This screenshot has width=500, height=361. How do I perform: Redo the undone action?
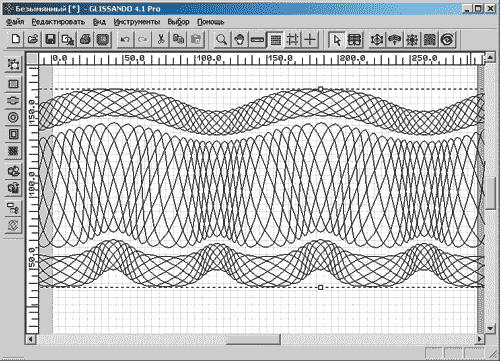click(x=143, y=40)
